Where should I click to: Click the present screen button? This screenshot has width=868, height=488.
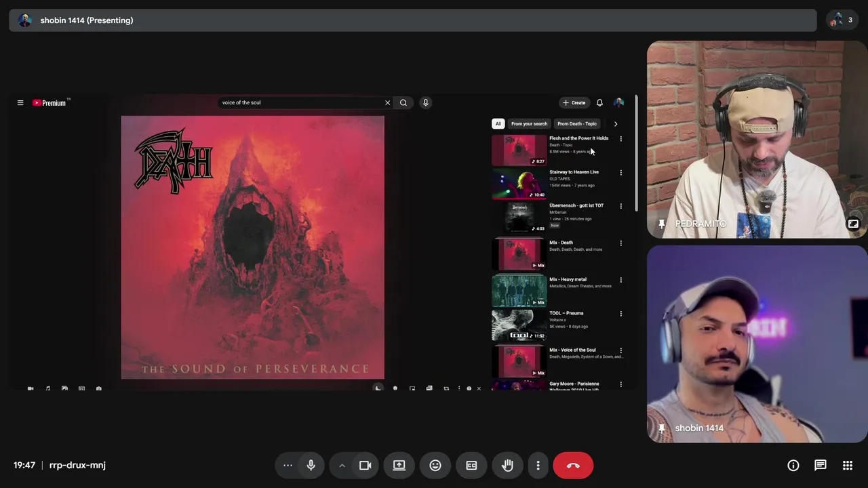399,466
